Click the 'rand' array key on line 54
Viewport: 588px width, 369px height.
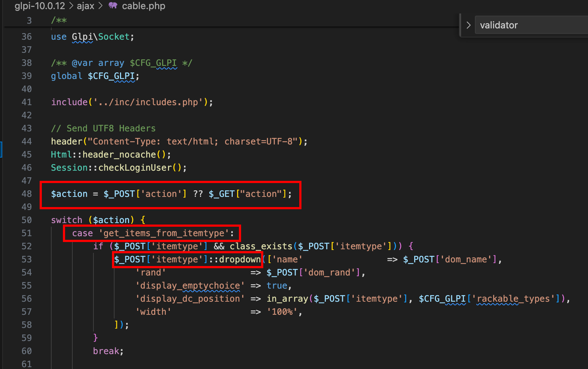coord(151,273)
